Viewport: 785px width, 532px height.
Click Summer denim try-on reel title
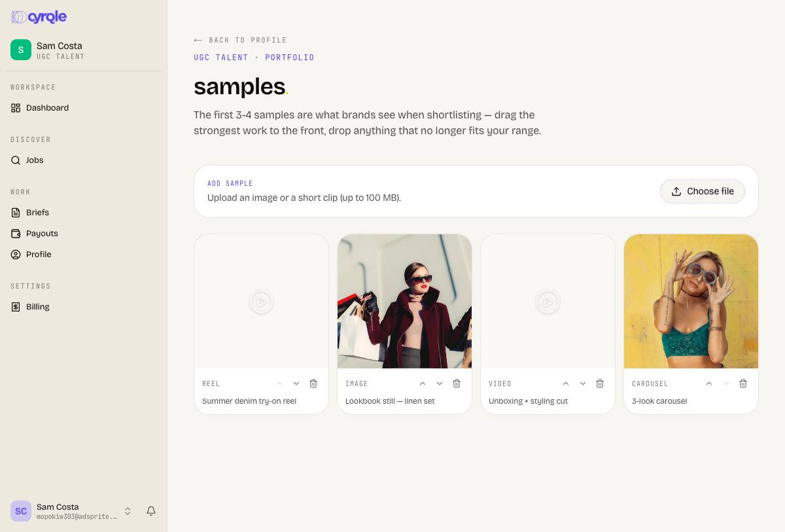(x=249, y=401)
